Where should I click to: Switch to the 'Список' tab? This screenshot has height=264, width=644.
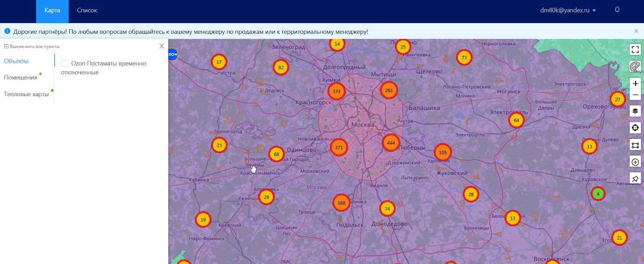click(87, 10)
